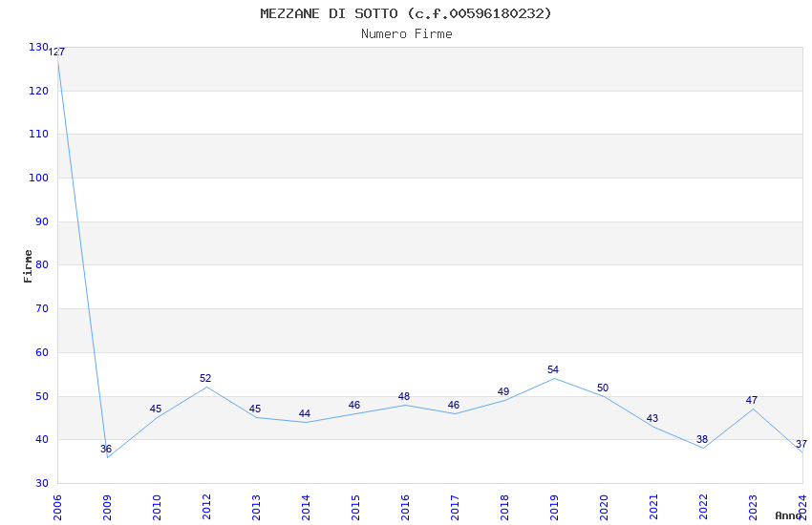
Task: Click the y-axis value 120
Action: click(x=39, y=91)
